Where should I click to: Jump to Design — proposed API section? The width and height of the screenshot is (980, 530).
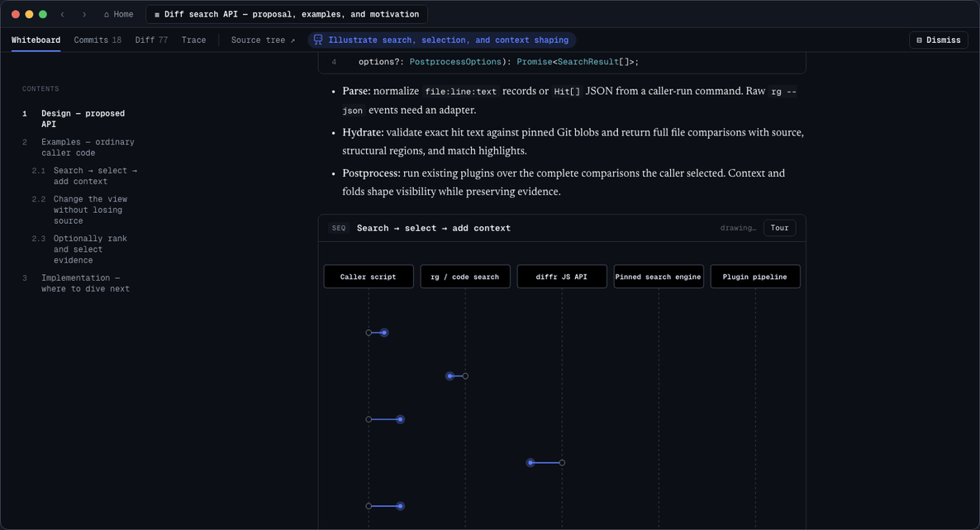click(83, 119)
